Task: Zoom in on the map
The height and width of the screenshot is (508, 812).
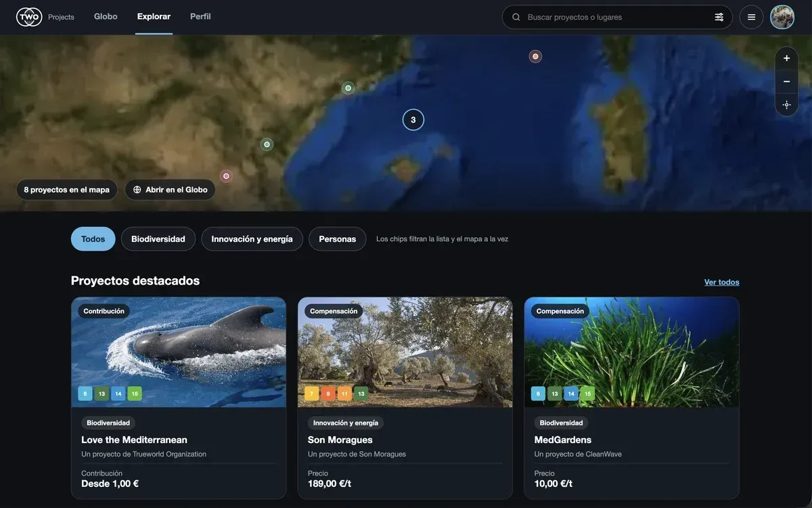Action: 786,58
